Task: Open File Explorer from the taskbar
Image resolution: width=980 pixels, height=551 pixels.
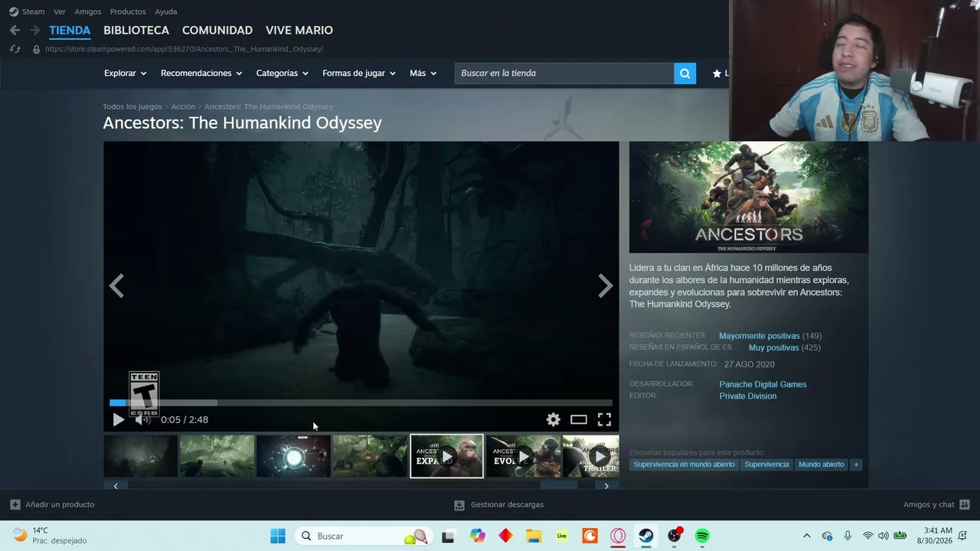Action: coord(534,536)
